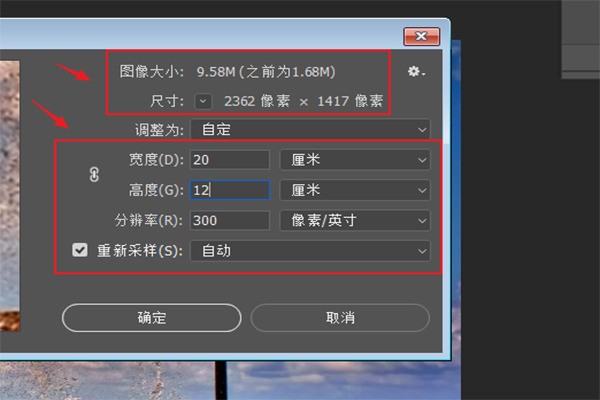Close the image size dialog
Image resolution: width=600 pixels, height=400 pixels.
click(x=421, y=36)
